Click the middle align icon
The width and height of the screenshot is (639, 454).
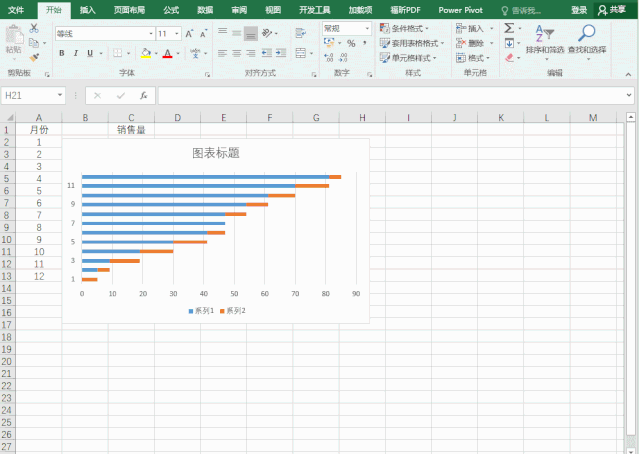(236, 33)
